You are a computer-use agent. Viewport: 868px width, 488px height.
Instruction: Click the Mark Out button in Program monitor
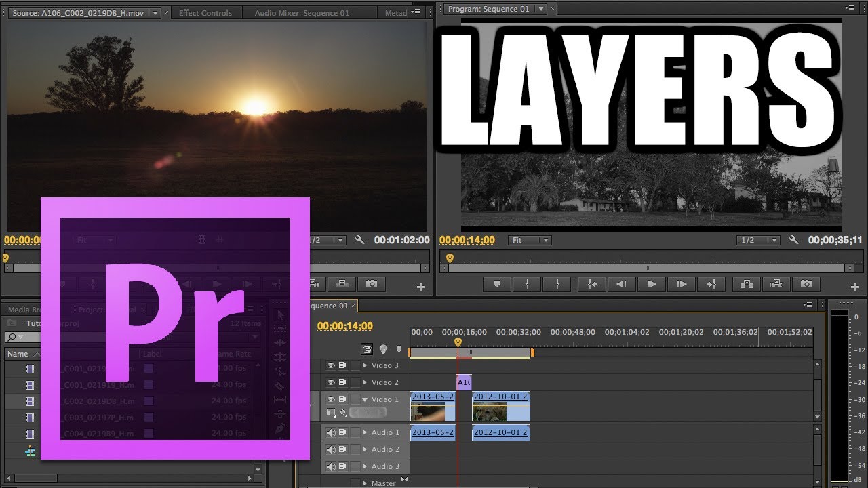point(557,285)
